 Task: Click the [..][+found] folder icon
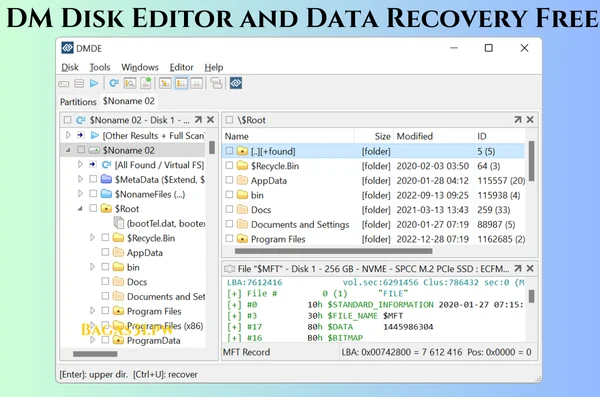point(242,151)
